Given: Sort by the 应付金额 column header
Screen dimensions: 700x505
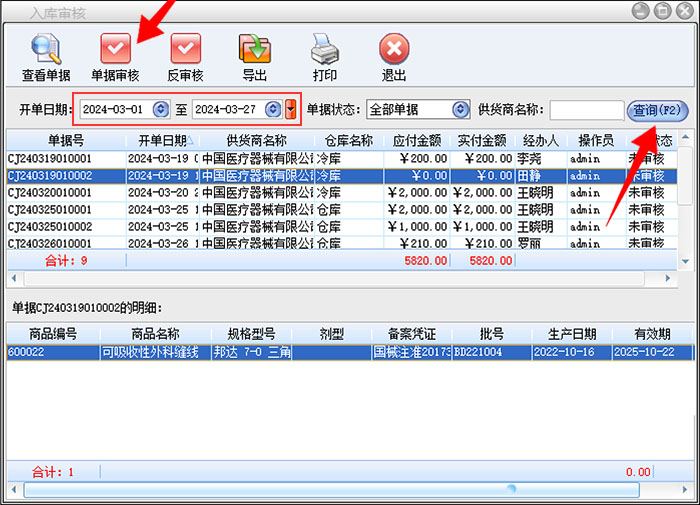Looking at the screenshot, I should 414,140.
